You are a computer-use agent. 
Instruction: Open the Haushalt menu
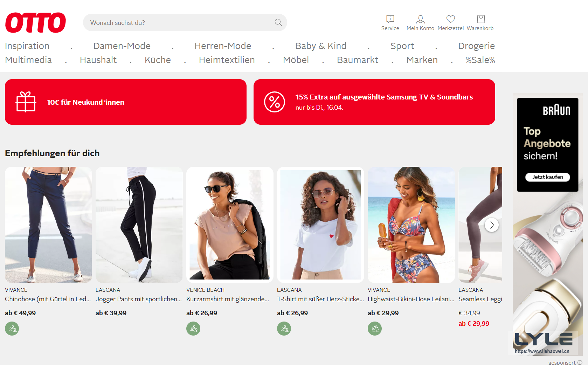pyautogui.click(x=98, y=60)
